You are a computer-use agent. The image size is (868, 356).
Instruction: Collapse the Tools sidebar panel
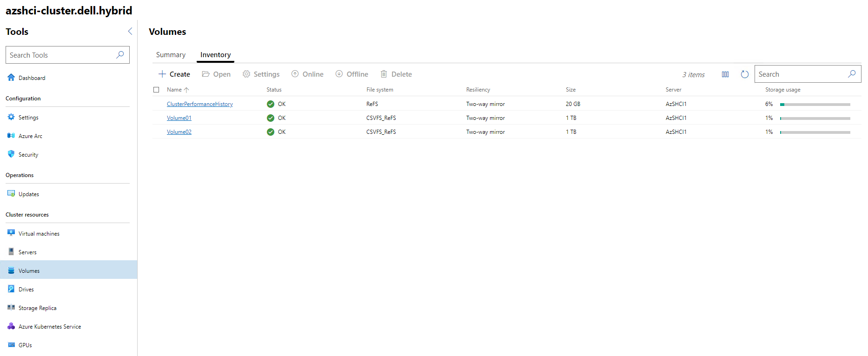pos(130,31)
